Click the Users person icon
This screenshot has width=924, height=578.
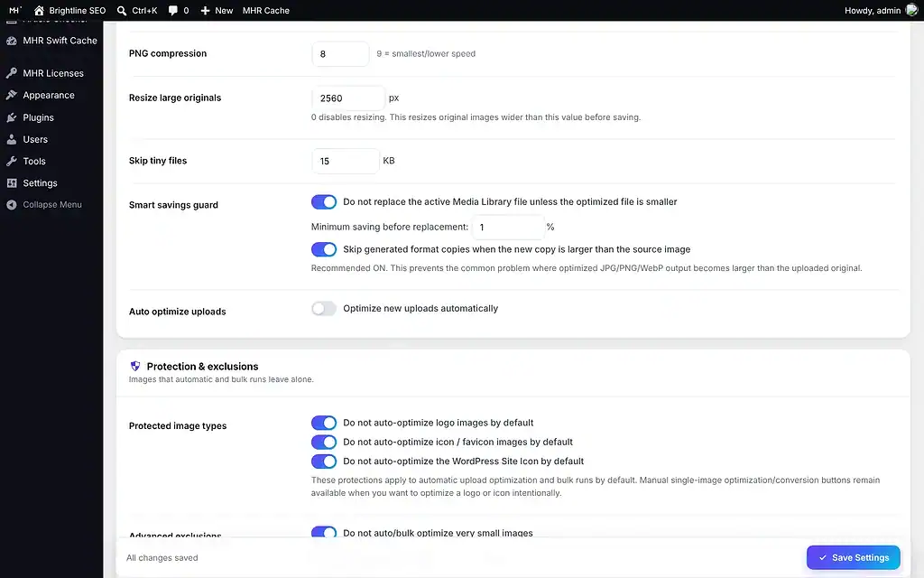tap(11, 139)
